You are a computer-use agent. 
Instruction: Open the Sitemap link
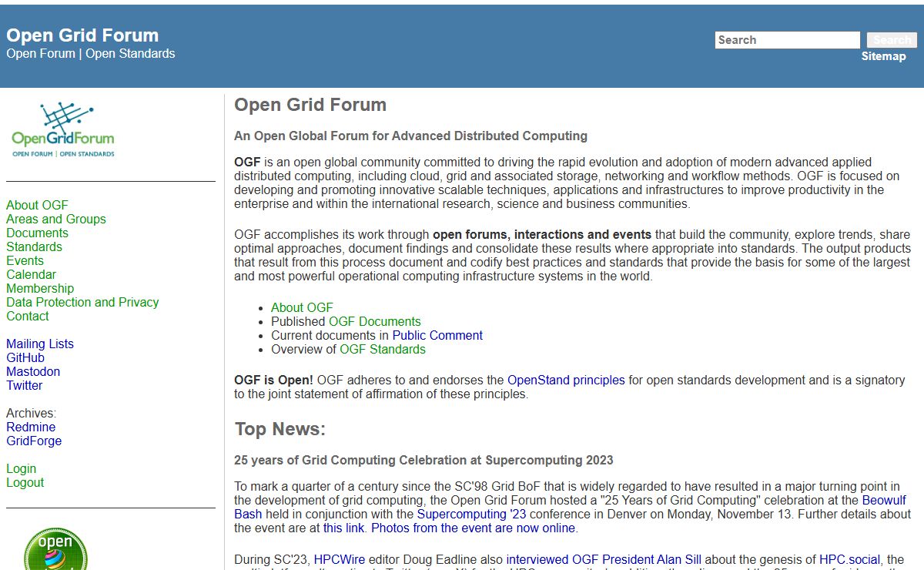coord(883,56)
